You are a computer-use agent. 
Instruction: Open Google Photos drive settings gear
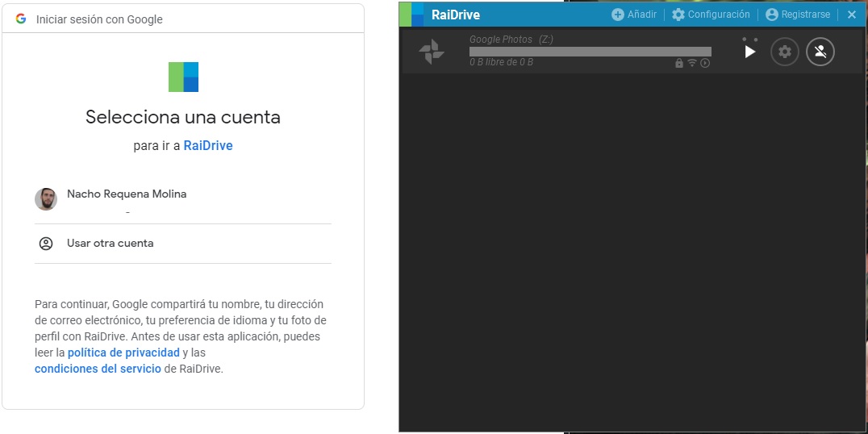[785, 52]
